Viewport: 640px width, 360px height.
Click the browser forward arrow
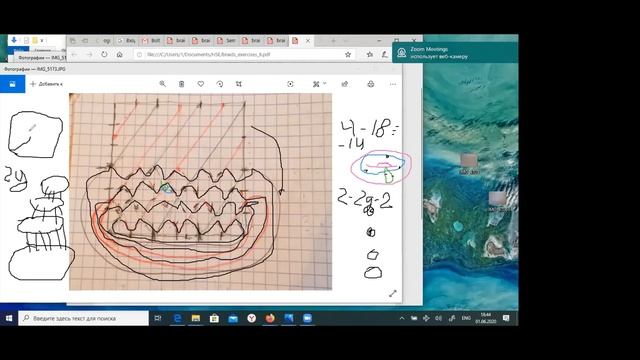(89, 54)
